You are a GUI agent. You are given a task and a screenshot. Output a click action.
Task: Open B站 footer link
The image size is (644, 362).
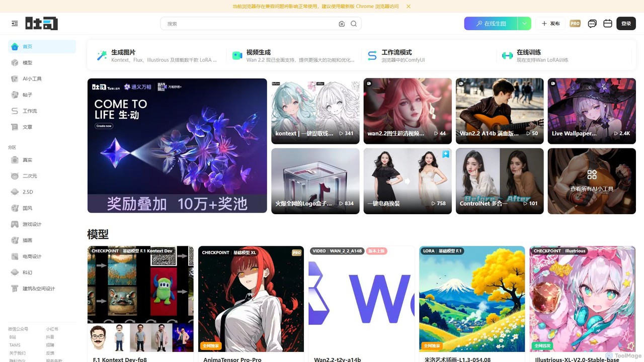13,337
